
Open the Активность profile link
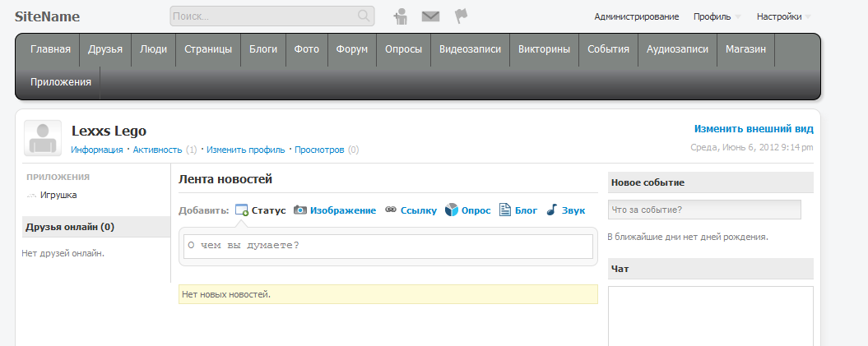pyautogui.click(x=157, y=150)
